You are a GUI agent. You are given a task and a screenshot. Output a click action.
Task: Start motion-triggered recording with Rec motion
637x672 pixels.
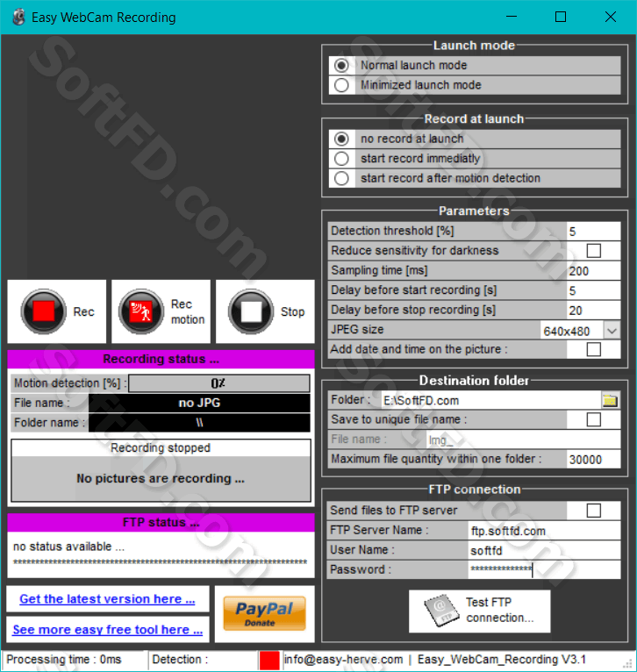(161, 311)
